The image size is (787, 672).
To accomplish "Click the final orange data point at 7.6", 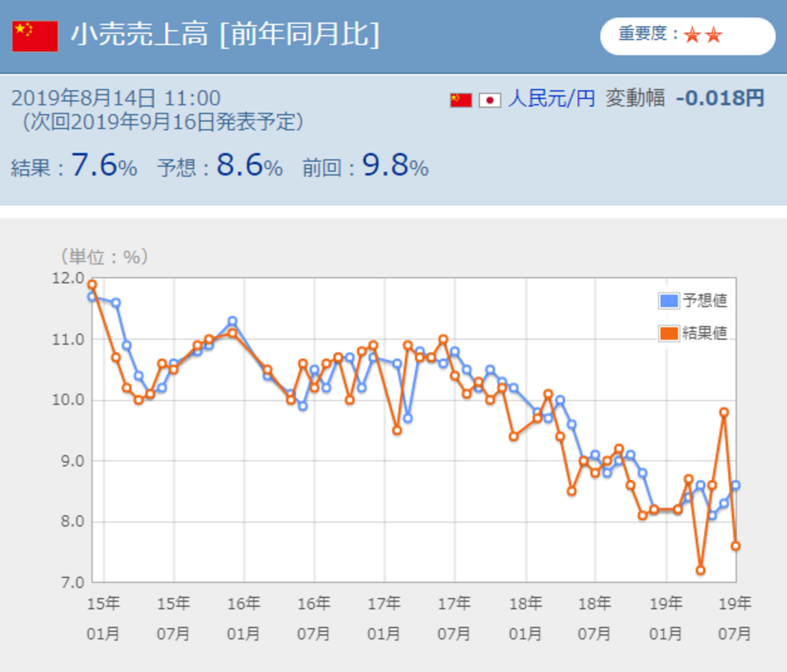I will click(736, 546).
